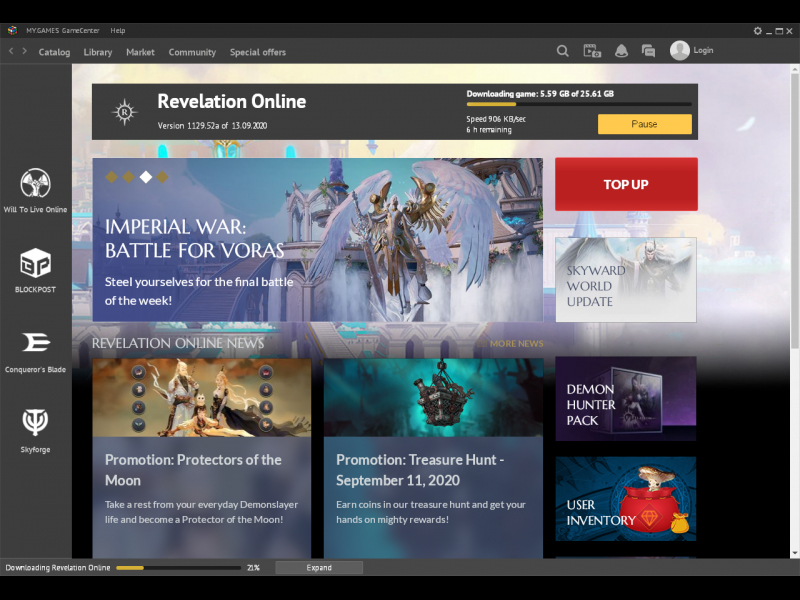Switch to the Library tab
The image size is (800, 600).
pyautogui.click(x=98, y=52)
